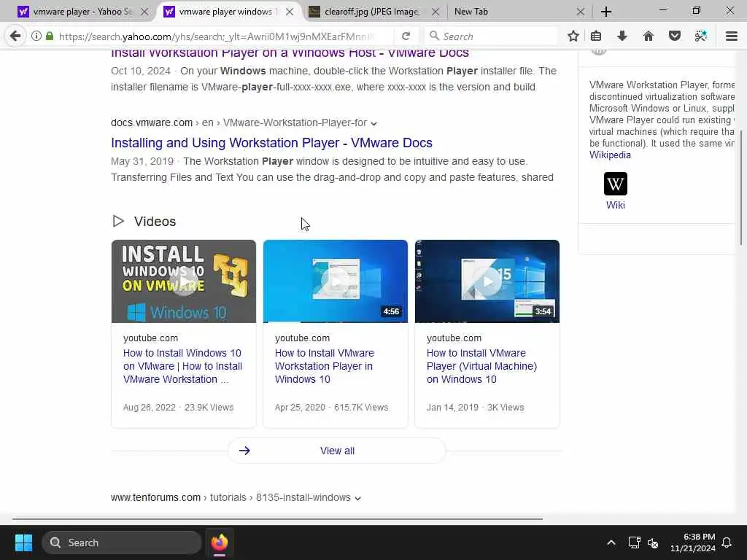This screenshot has width=747, height=560.
Task: Open the Pocket shield icon
Action: (674, 36)
